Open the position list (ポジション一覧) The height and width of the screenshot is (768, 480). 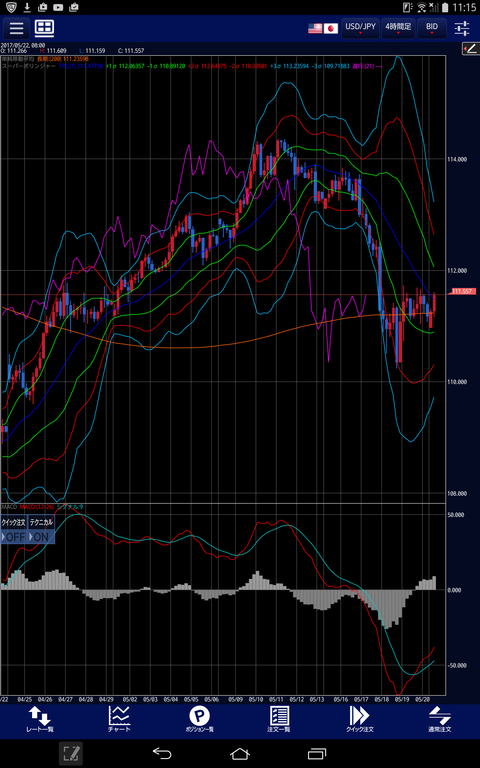pyautogui.click(x=199, y=719)
